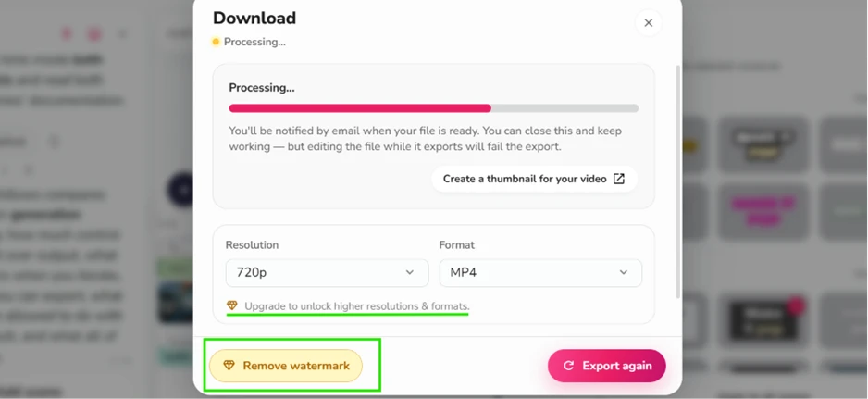Select the blurred pink-text template thumbnail
The image size is (868, 399).
pos(763,211)
